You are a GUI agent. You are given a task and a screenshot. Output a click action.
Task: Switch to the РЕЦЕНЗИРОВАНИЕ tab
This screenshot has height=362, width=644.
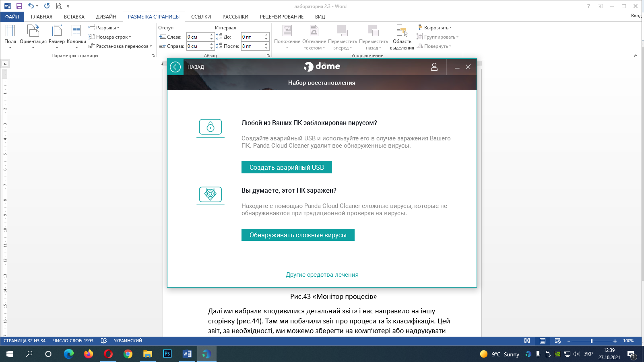[282, 16]
